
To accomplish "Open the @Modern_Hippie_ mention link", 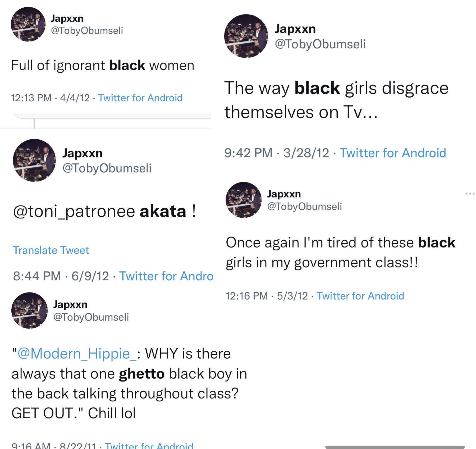I will point(77,353).
